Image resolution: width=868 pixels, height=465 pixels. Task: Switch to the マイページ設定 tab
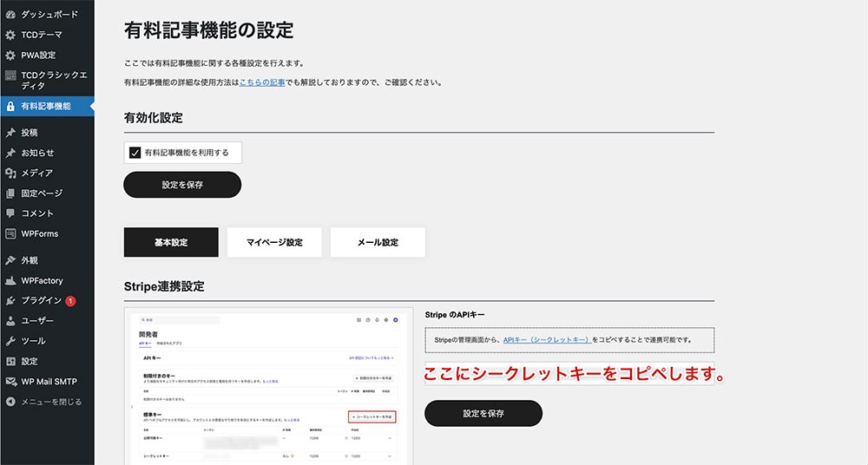(274, 242)
